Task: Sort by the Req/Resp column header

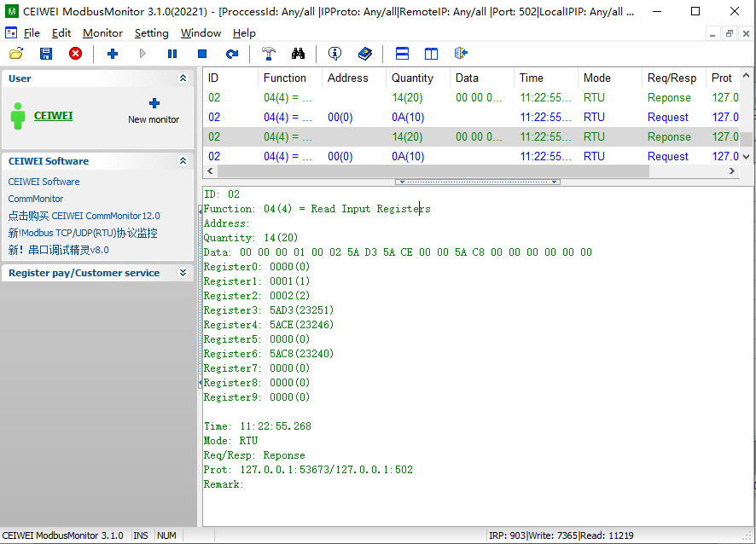Action: (x=674, y=78)
